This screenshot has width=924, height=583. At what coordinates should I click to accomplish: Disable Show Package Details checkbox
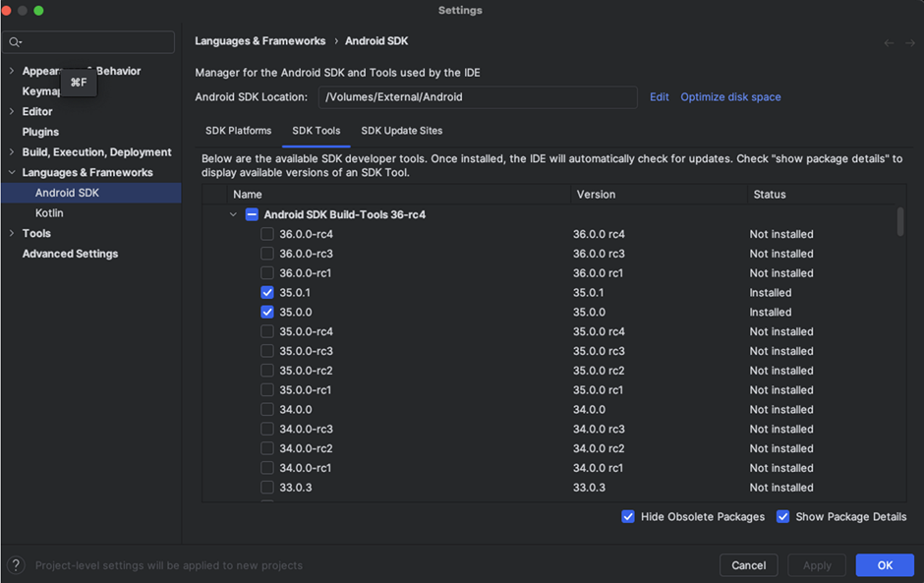782,516
